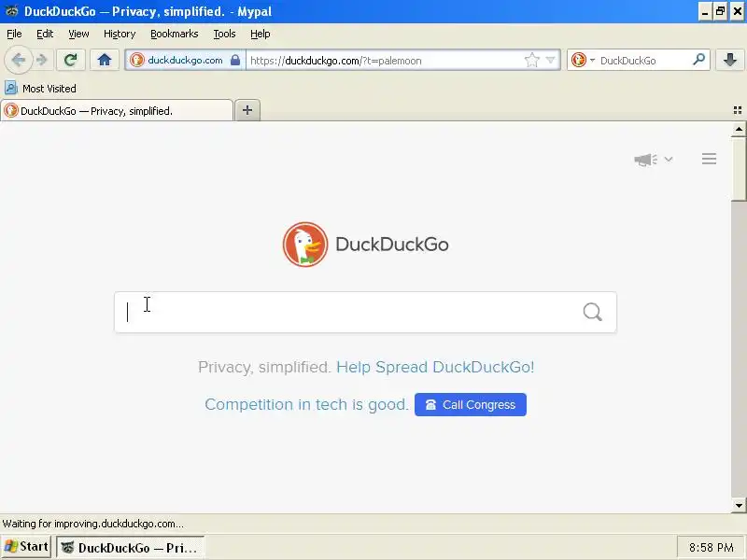Click the magnifier in browser search bar
This screenshot has width=747, height=560.
tap(698, 60)
